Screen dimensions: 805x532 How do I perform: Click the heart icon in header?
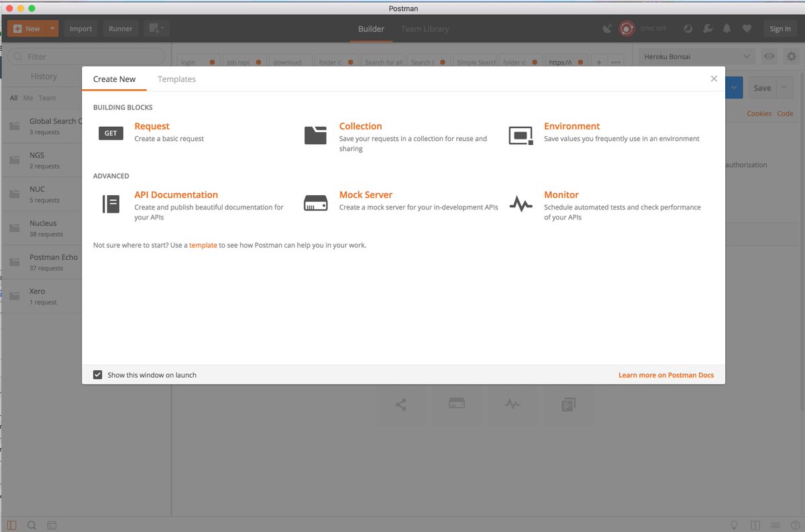coord(747,29)
